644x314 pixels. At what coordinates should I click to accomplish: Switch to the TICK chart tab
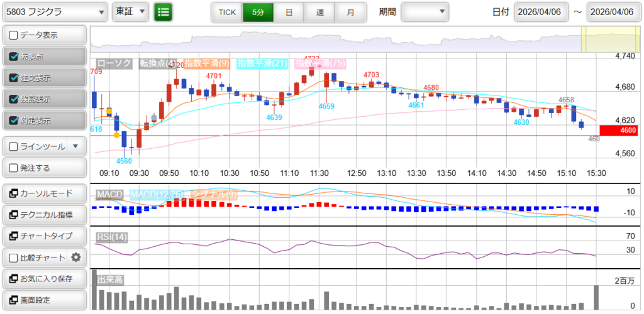point(226,12)
